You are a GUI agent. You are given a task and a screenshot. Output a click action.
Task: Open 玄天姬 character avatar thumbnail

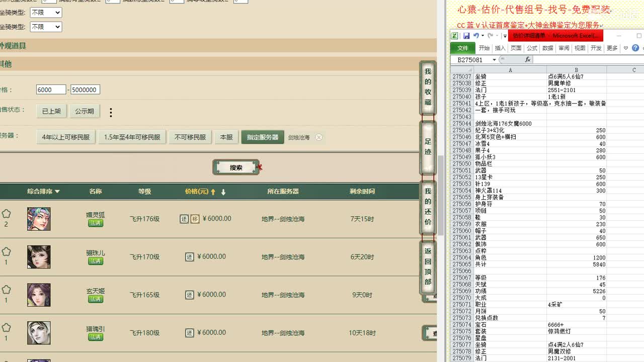pyautogui.click(x=39, y=295)
